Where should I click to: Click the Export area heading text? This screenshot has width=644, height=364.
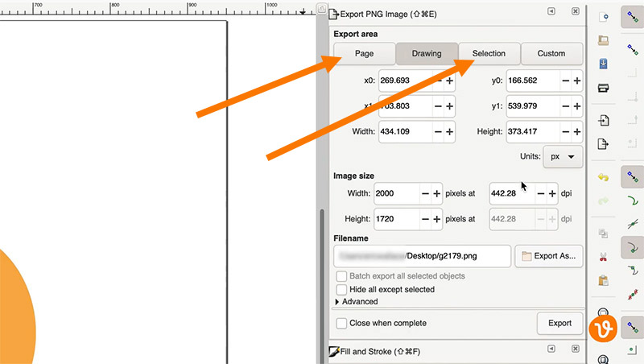click(x=356, y=34)
